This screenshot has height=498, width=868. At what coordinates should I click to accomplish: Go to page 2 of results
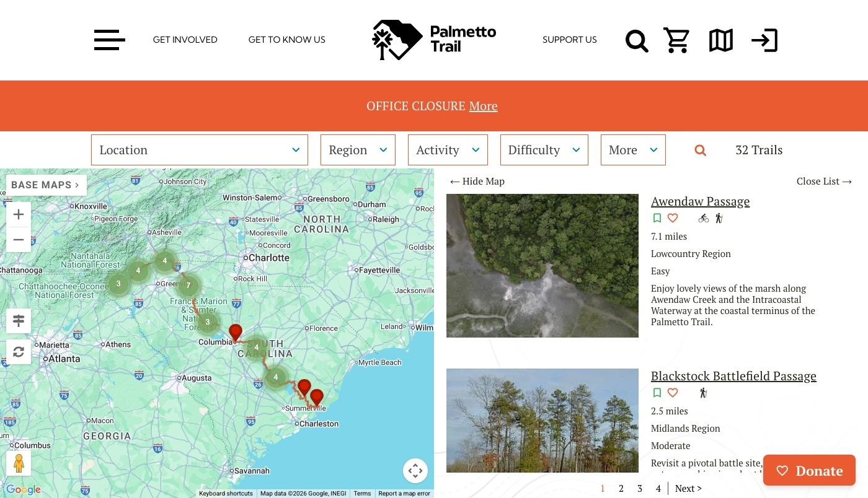pos(621,489)
